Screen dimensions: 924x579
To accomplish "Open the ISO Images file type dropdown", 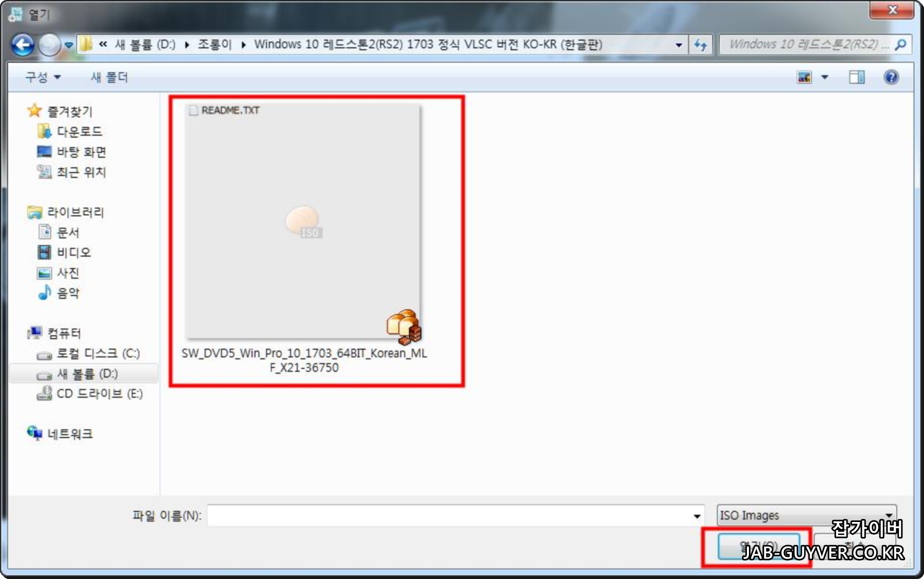I will tap(806, 515).
